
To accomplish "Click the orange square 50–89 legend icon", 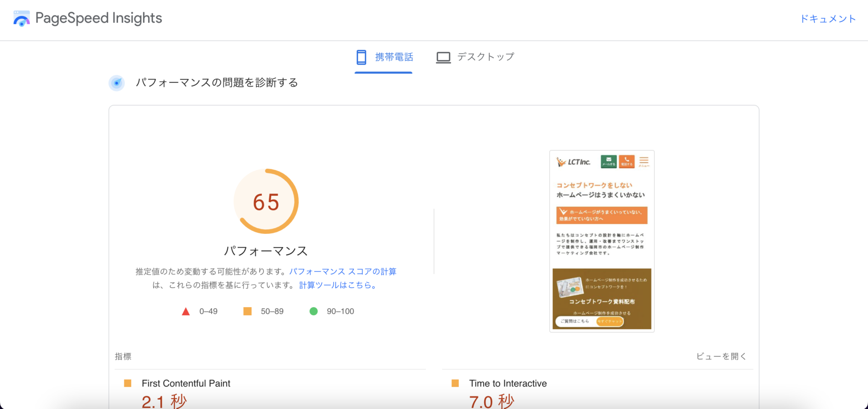I will click(x=247, y=311).
